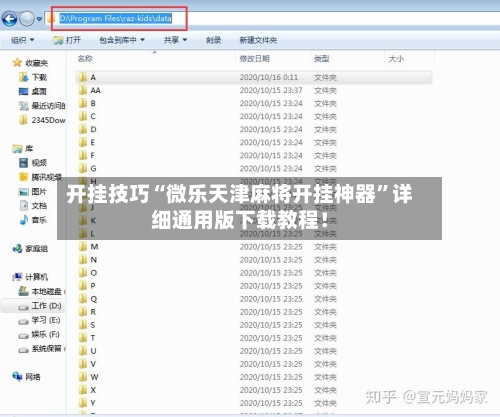The image size is (500, 417).
Task: Open 2345Downloads folder in the sidebar
Action: click(42, 120)
